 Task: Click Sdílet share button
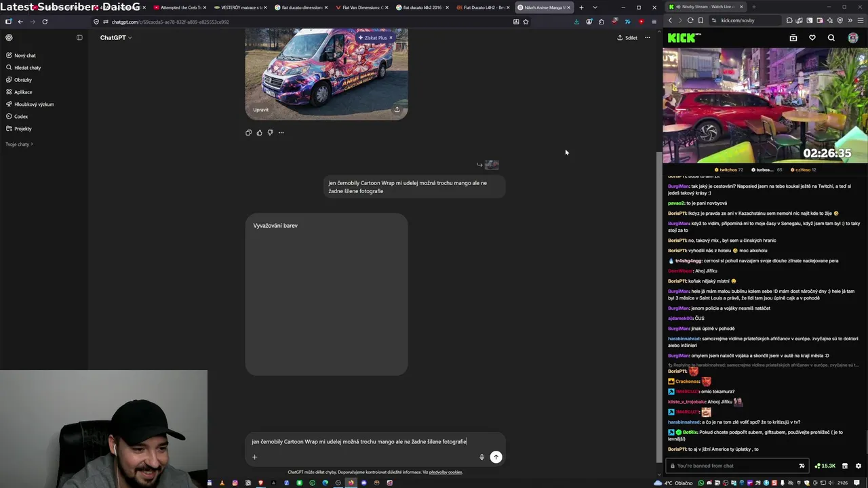tap(627, 38)
